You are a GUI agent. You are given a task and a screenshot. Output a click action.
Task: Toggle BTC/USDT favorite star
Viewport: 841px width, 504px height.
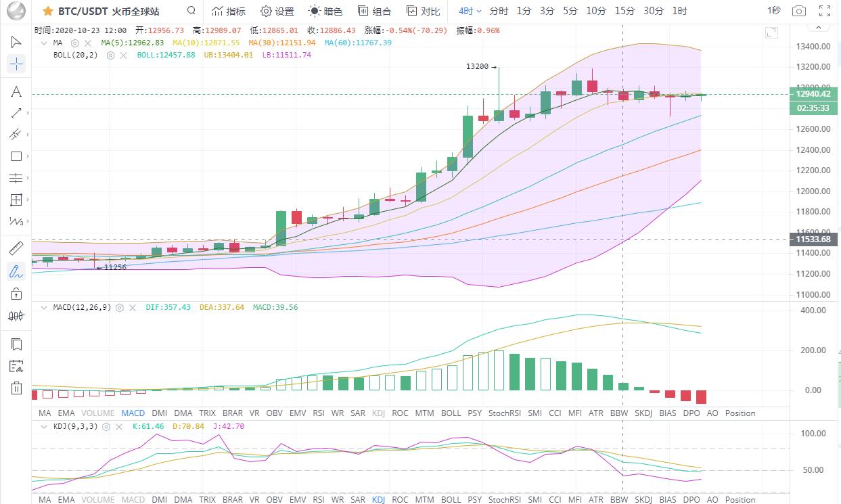48,11
